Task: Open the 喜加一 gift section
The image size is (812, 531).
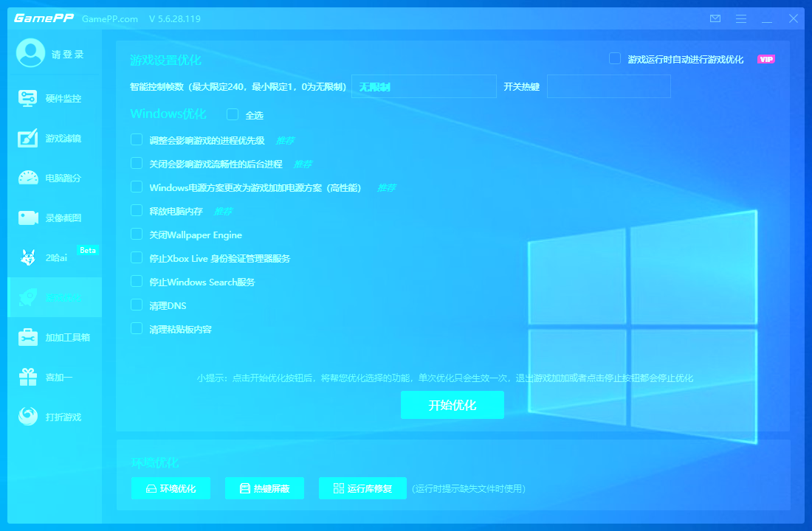Action: pos(55,378)
